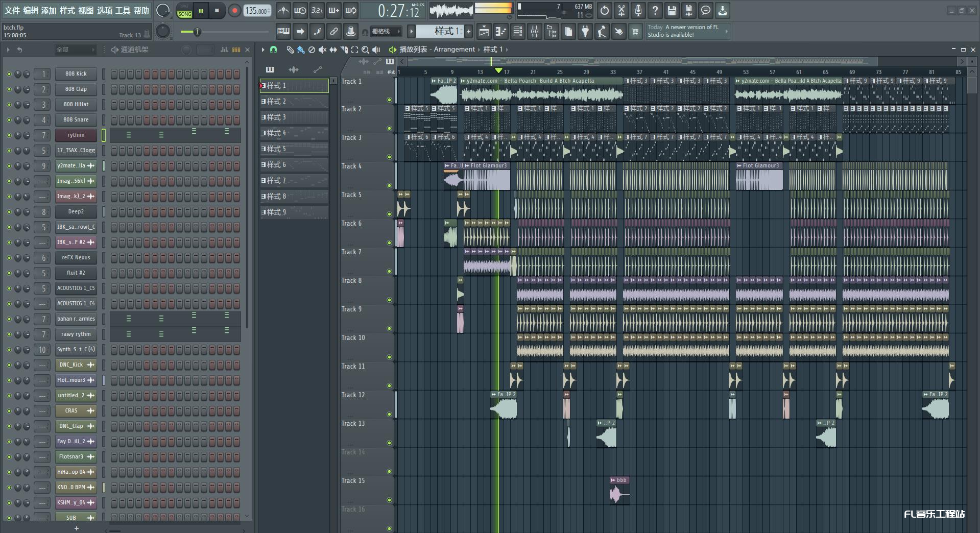
Task: Open the mixer view icon
Action: click(x=535, y=32)
